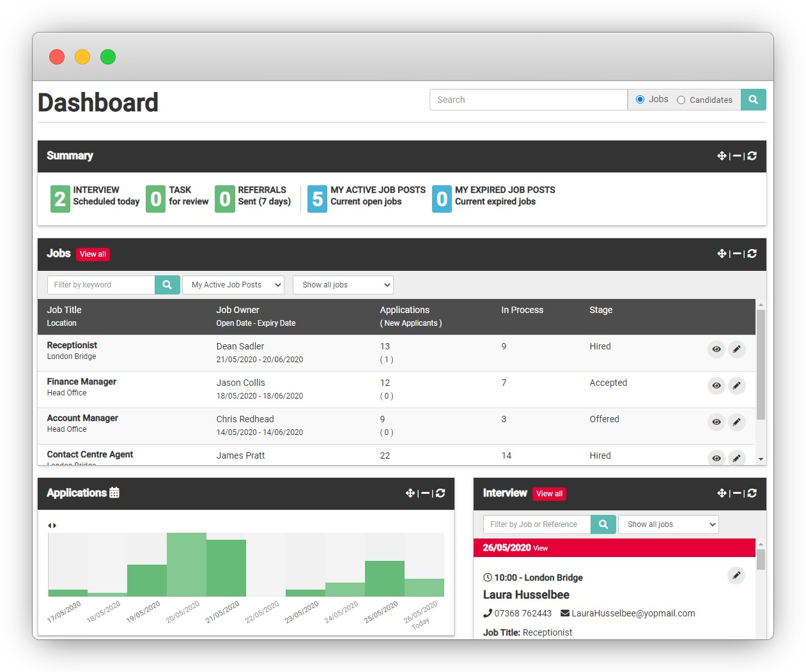The image size is (806, 672).
Task: Open the Show all jobs dropdown in Jobs widget
Action: (343, 285)
